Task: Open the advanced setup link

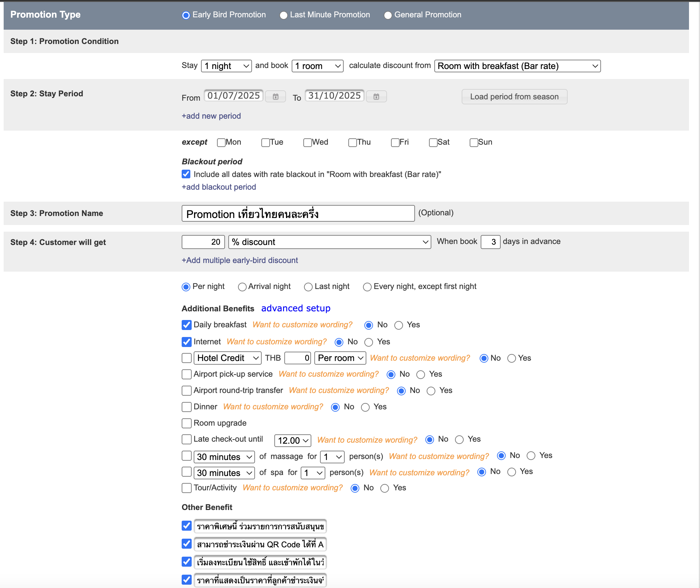Action: click(296, 308)
